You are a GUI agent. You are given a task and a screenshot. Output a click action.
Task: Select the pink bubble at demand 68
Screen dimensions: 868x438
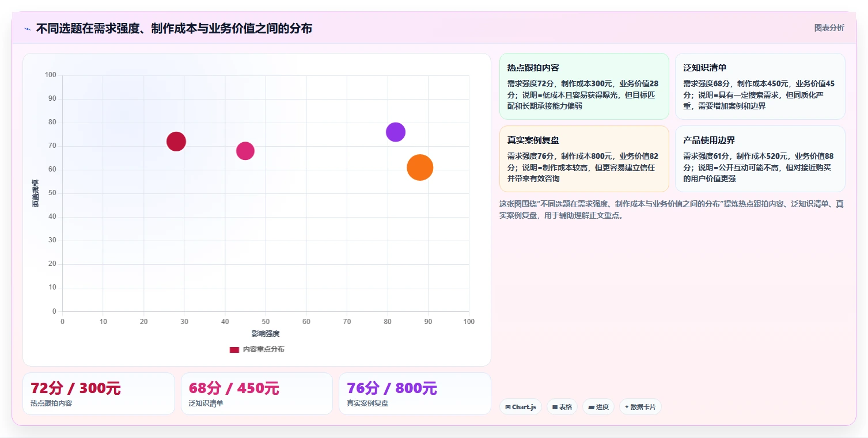(245, 151)
